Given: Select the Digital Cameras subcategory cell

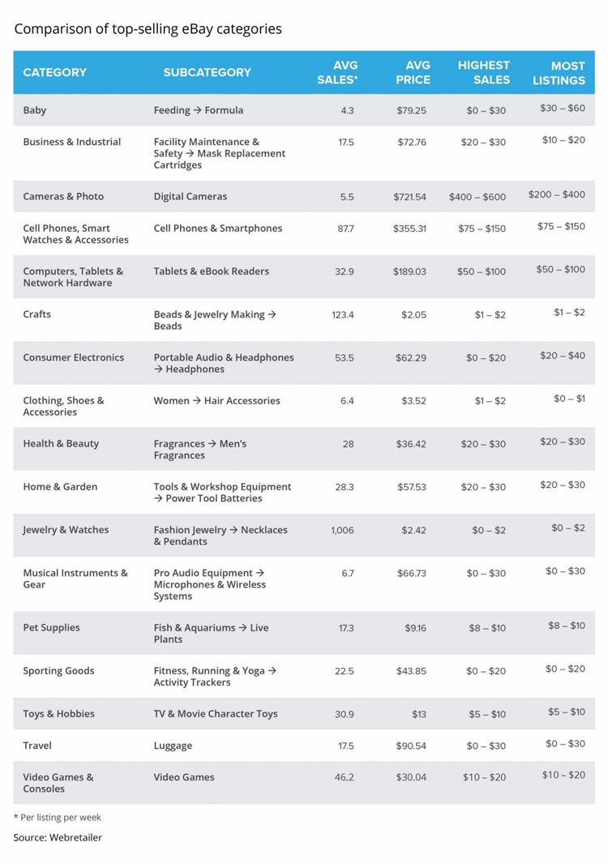Looking at the screenshot, I should (x=191, y=197).
